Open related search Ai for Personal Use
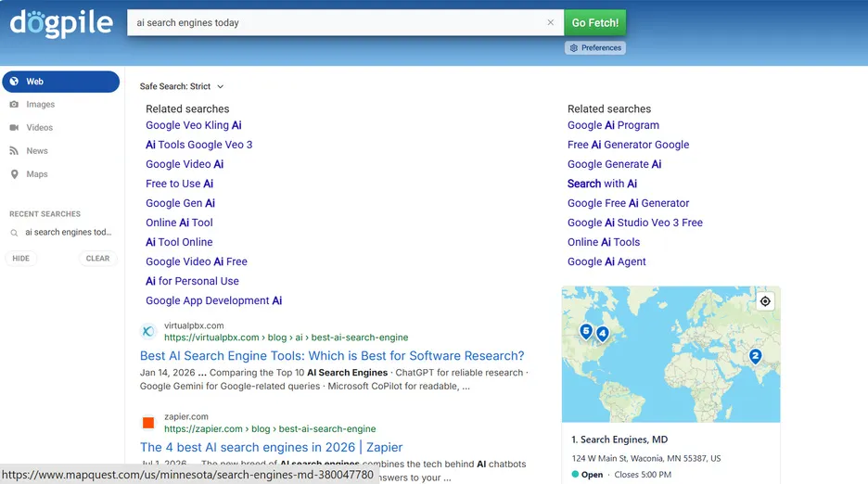This screenshot has width=868, height=484. tap(192, 281)
